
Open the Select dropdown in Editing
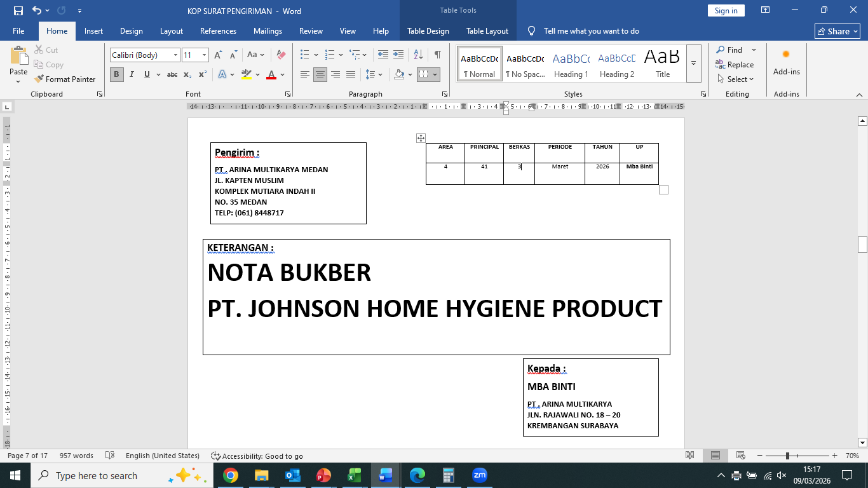tap(735, 79)
